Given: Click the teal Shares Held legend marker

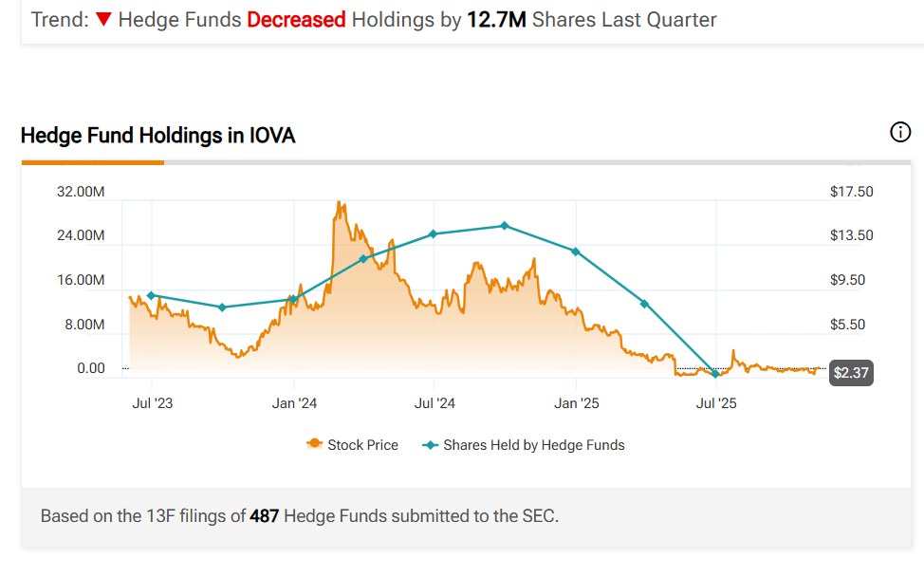Looking at the screenshot, I should pos(431,445).
